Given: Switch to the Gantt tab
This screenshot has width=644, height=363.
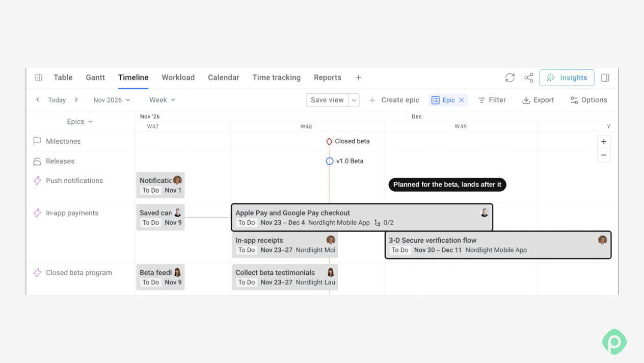Looking at the screenshot, I should [x=95, y=77].
